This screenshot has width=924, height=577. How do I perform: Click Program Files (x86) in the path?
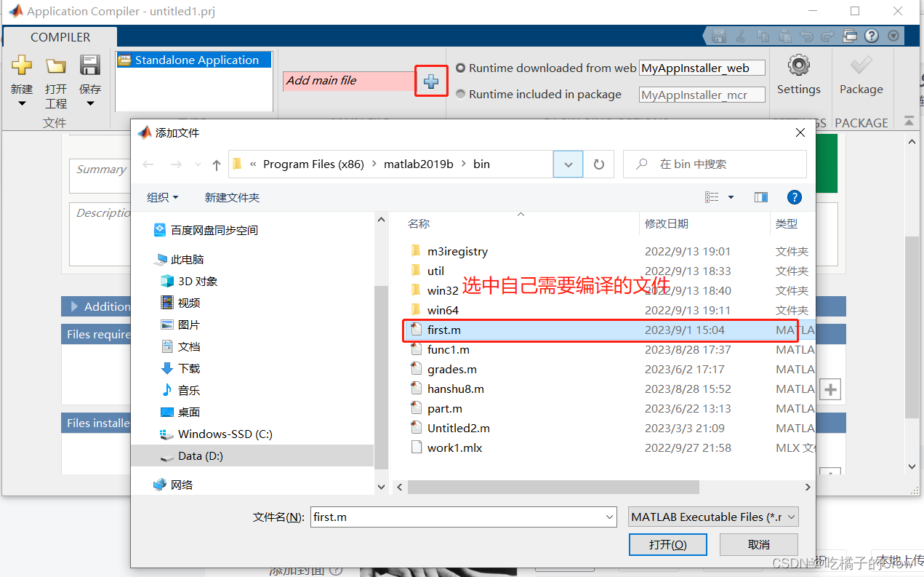pyautogui.click(x=313, y=164)
